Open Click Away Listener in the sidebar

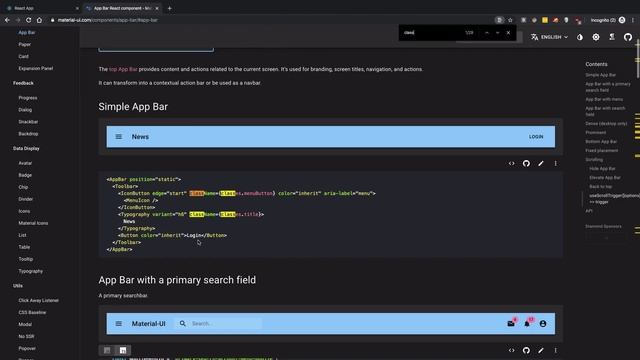pyautogui.click(x=38, y=300)
